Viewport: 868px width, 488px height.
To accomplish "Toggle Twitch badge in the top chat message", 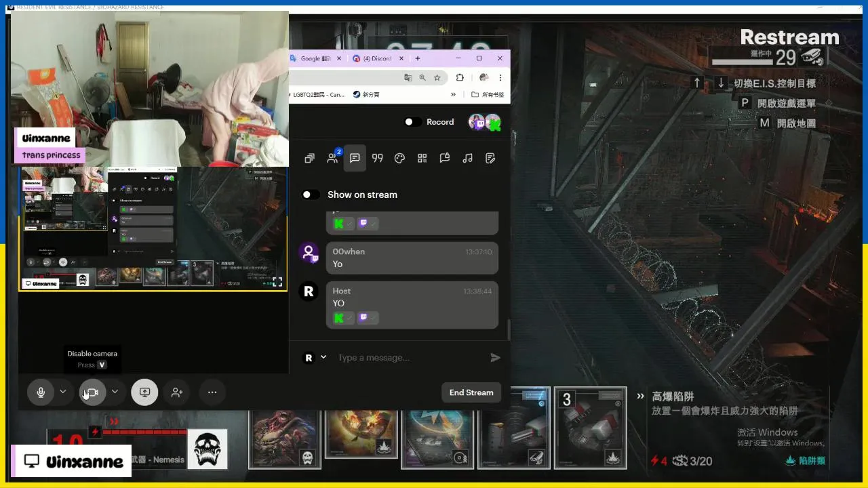I will tap(368, 223).
